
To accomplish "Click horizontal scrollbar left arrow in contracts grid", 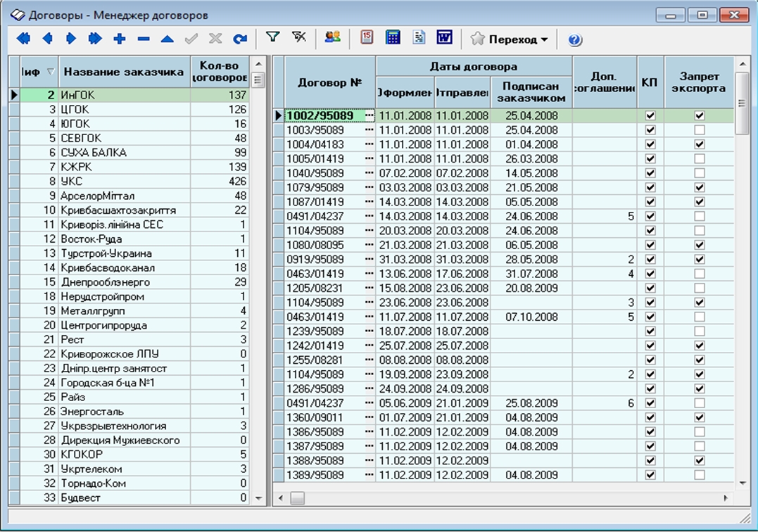I will point(281,498).
